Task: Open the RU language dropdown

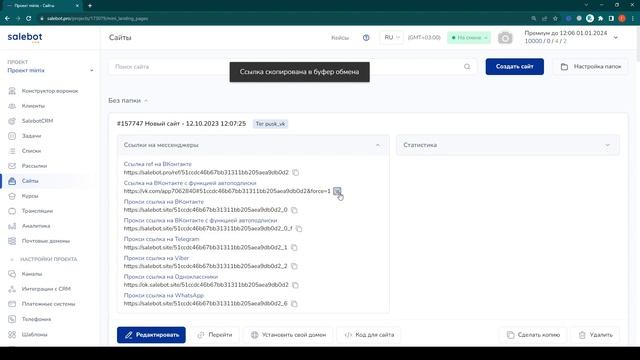Action: click(391, 38)
